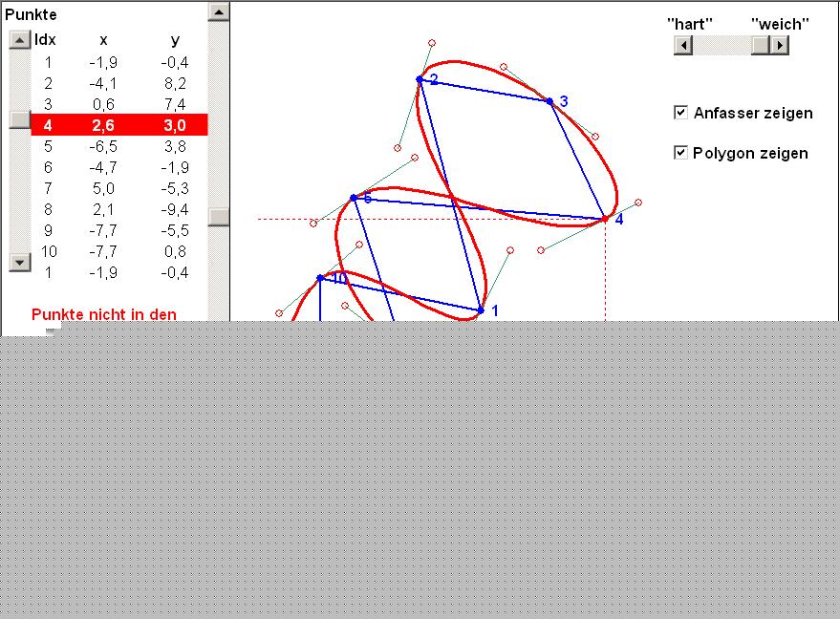Click the highlighted point 4 on the canvas

[605, 219]
